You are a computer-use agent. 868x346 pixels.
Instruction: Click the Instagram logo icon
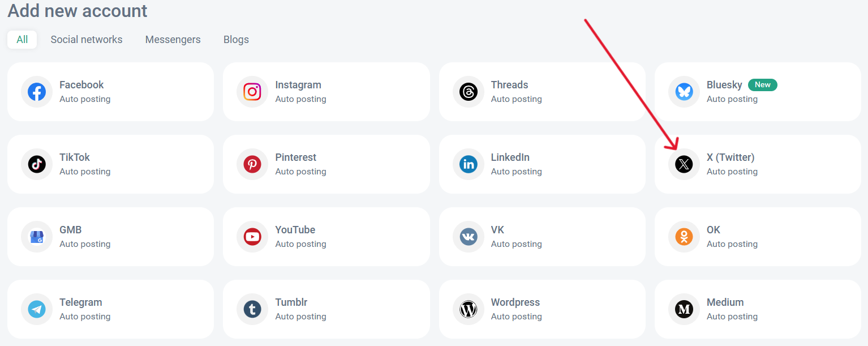(x=252, y=92)
